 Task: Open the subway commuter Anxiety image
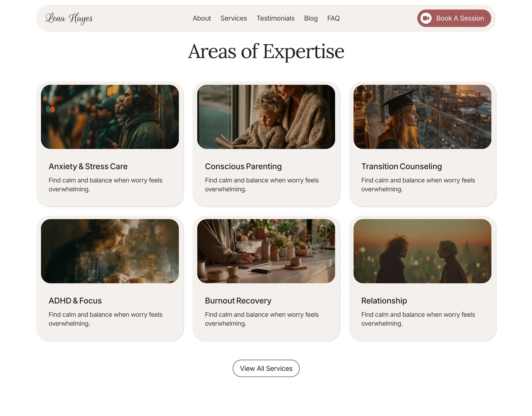(110, 117)
